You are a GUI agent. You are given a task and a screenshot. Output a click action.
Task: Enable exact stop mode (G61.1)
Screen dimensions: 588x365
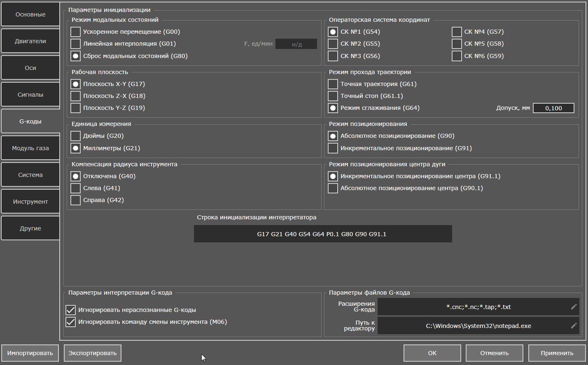tap(333, 96)
